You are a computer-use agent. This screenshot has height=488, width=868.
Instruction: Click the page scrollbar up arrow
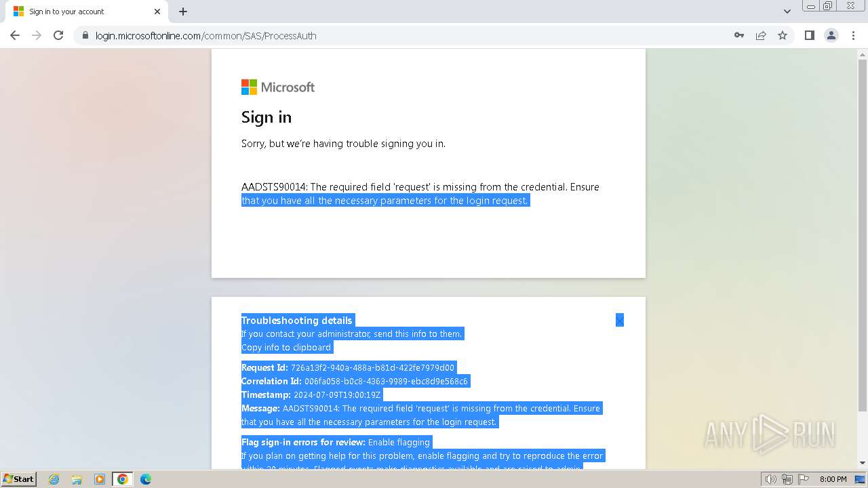point(863,55)
